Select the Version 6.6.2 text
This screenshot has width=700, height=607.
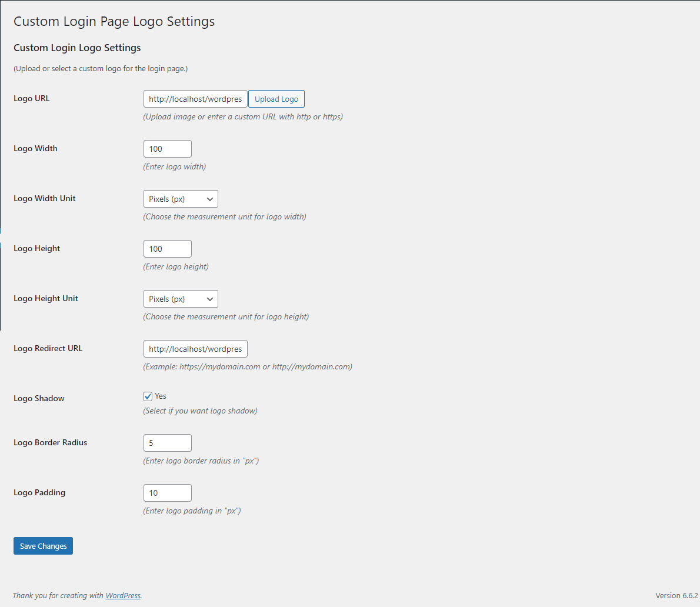tap(676, 595)
